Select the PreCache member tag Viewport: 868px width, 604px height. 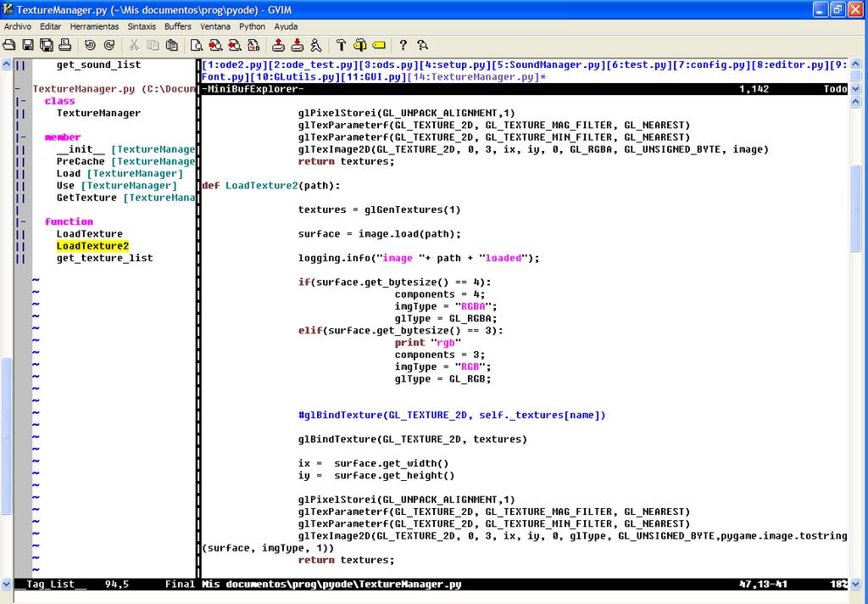(125, 161)
